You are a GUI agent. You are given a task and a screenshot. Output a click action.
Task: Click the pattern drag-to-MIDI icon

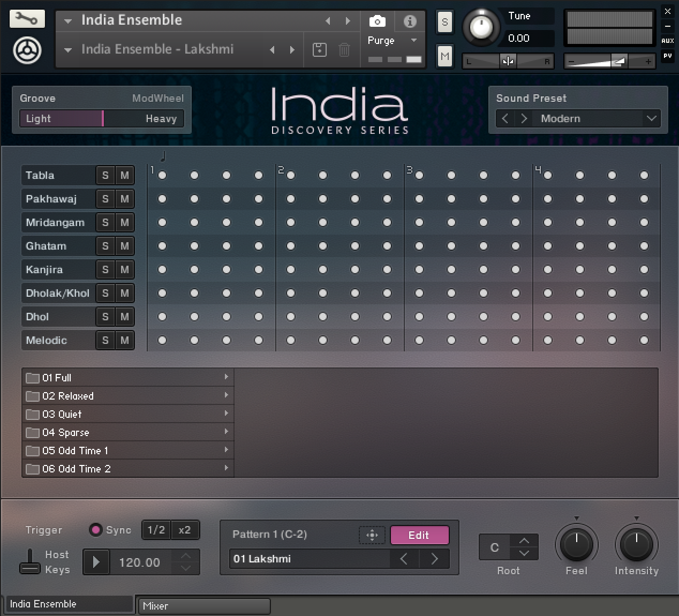point(372,535)
